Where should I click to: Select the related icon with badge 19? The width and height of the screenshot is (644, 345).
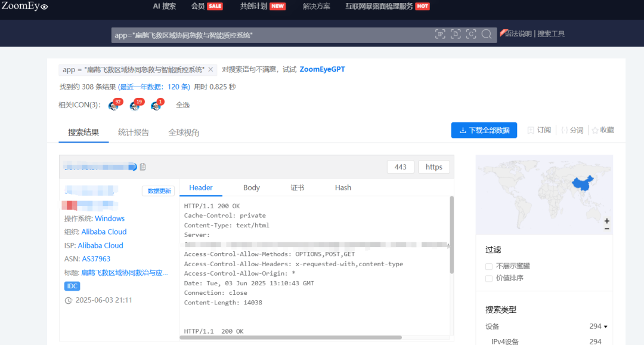(x=136, y=105)
